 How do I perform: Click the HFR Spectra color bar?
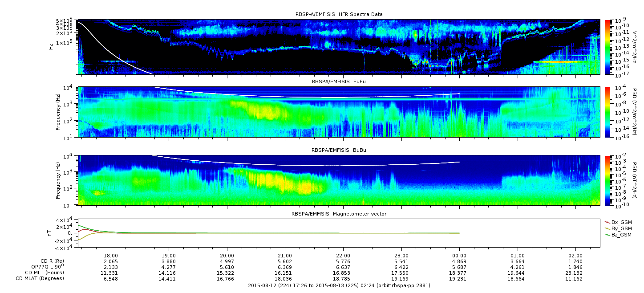(x=608, y=47)
